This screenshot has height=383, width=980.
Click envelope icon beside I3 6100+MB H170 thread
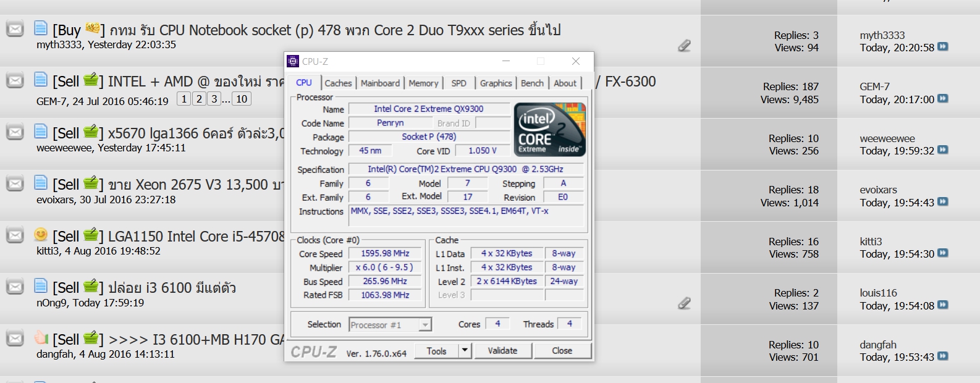coord(15,339)
